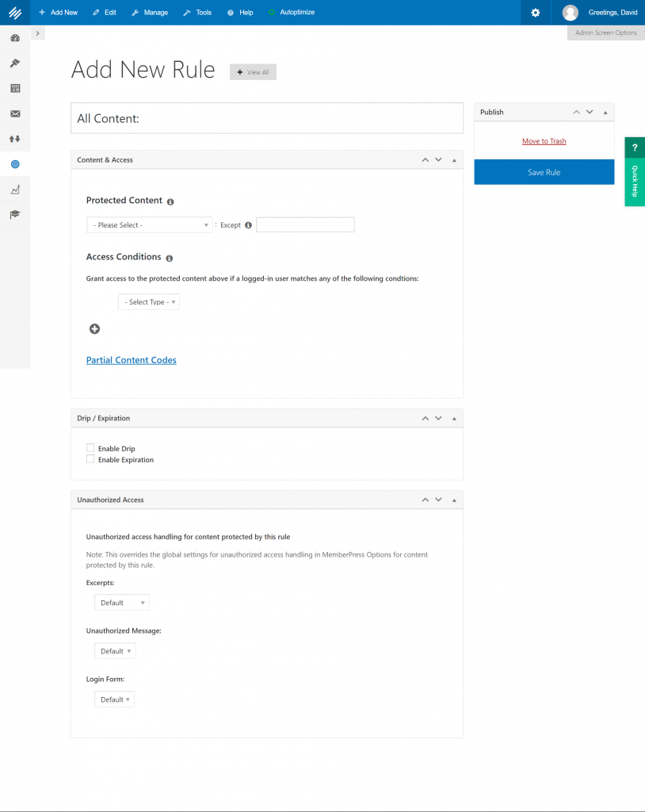Open the envelope mail icon in sidebar
Viewport: 645px width, 812px height.
pyautogui.click(x=15, y=113)
